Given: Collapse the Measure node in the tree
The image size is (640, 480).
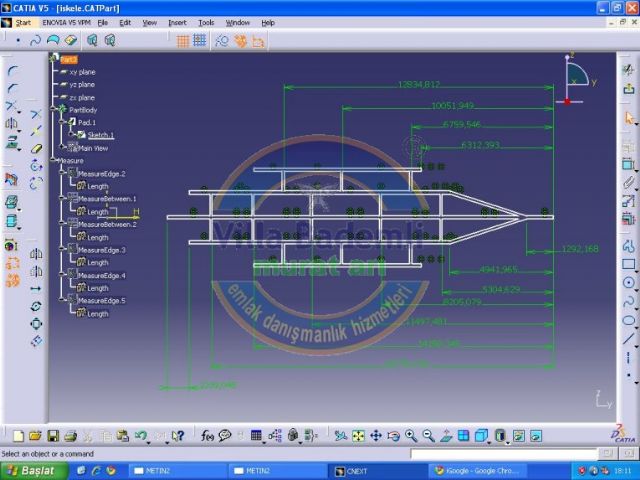Looking at the screenshot, I should pyautogui.click(x=52, y=160).
